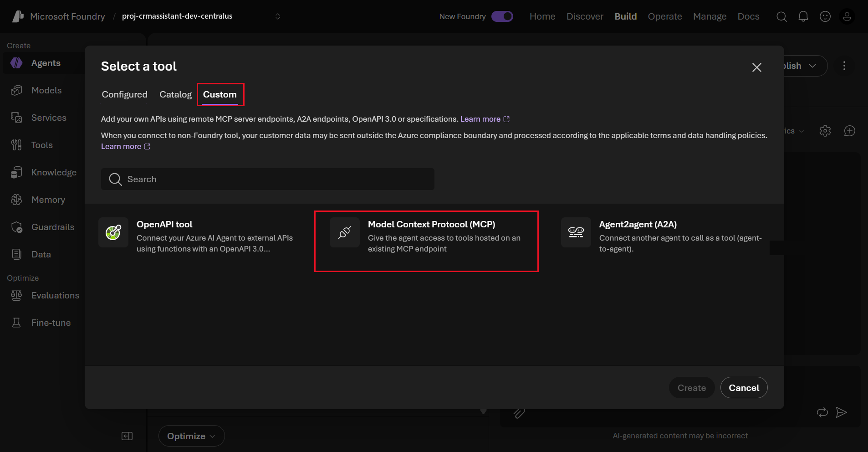Click the magnifier icon in Search box
The height and width of the screenshot is (452, 868).
(115, 179)
